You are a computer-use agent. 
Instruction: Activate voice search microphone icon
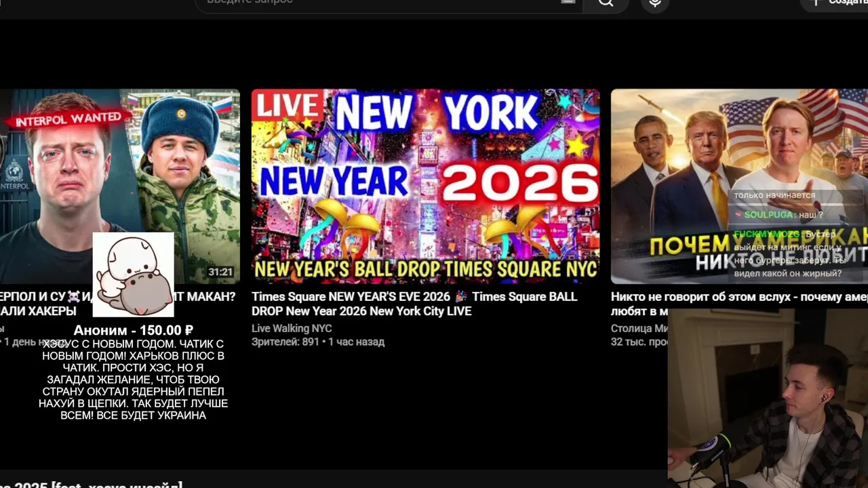tap(655, 3)
